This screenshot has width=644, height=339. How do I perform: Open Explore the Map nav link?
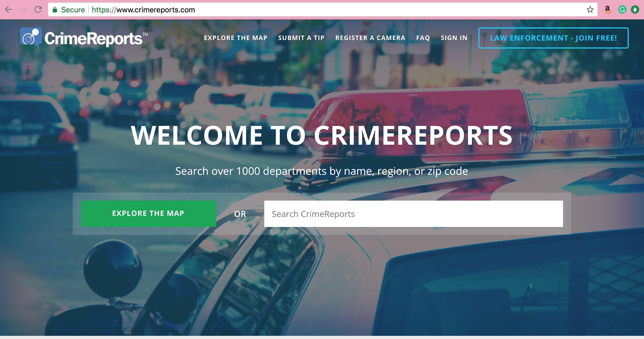236,38
